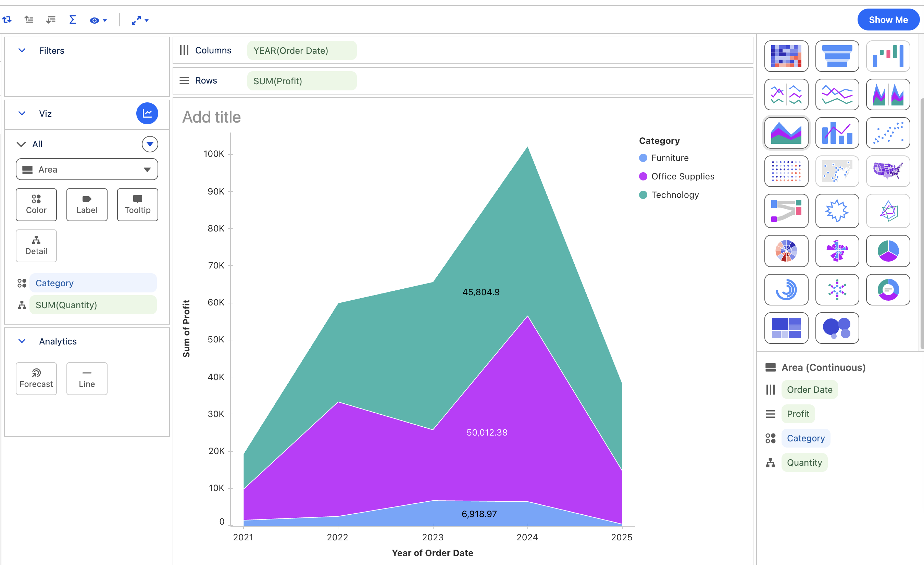Collapse the Viz section chevron

[22, 113]
